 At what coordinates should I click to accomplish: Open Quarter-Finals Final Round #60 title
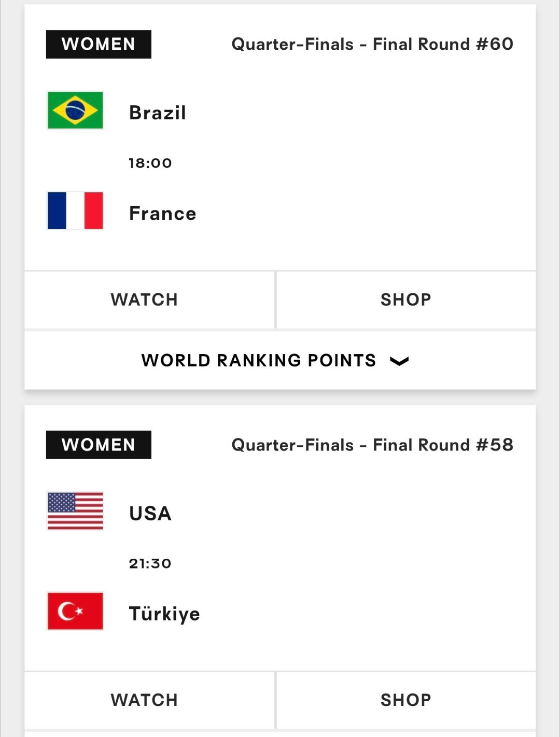[372, 44]
